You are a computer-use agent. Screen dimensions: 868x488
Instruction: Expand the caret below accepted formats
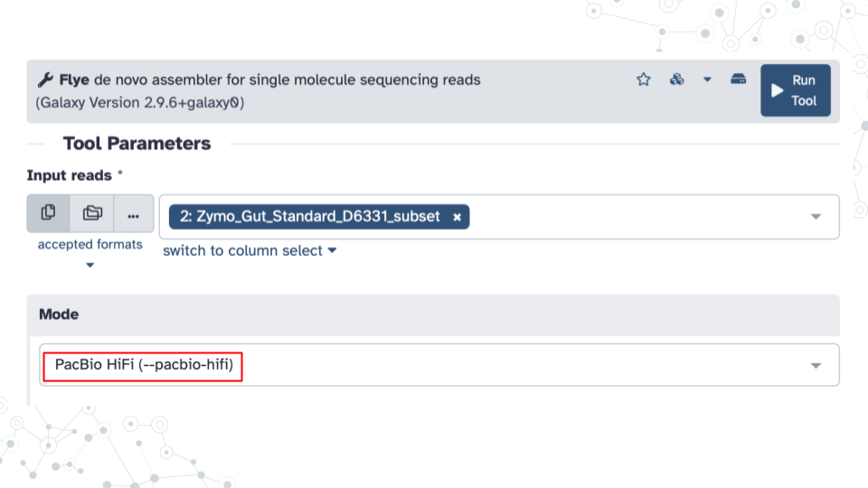pyautogui.click(x=90, y=265)
